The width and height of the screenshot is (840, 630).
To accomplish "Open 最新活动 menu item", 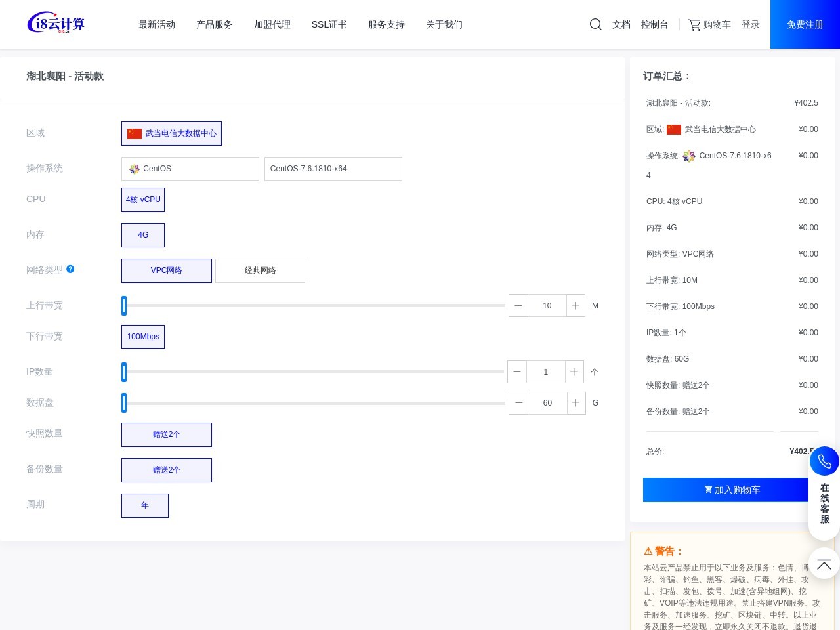I will click(157, 24).
